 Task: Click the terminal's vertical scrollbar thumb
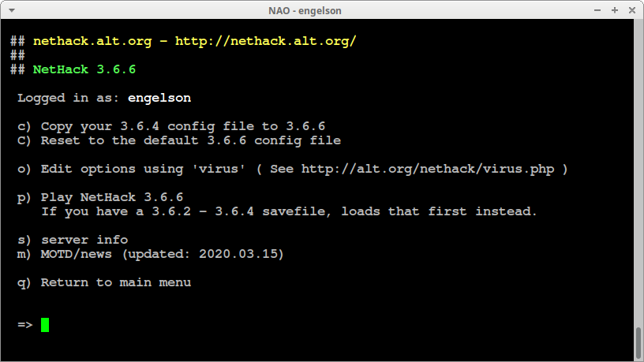point(638,341)
